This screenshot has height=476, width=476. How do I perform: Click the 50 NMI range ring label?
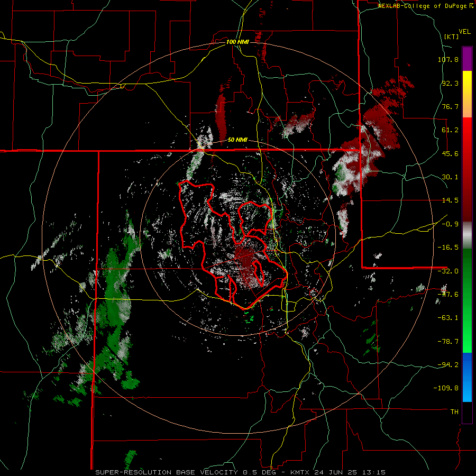(x=237, y=140)
